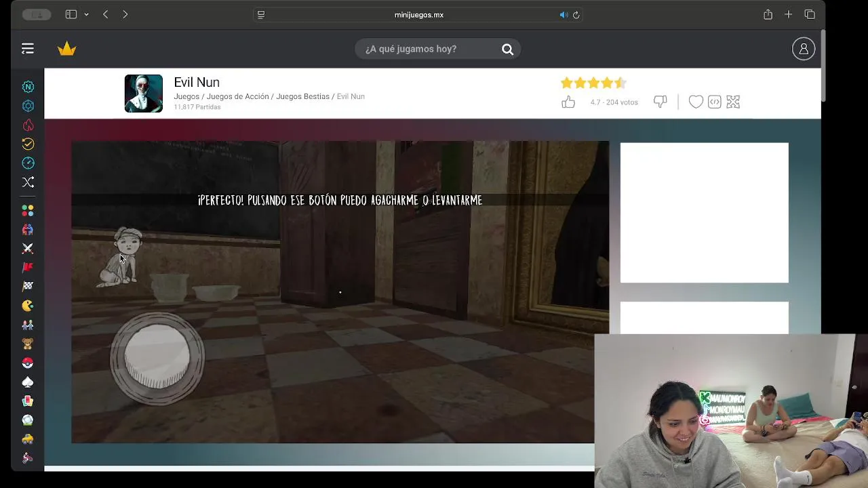Open the yellow car games icon
The height and width of the screenshot is (488, 868).
[x=28, y=439]
